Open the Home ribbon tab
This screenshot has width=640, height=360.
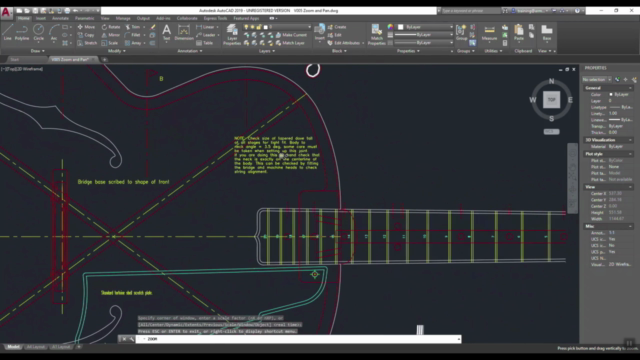(x=24, y=18)
